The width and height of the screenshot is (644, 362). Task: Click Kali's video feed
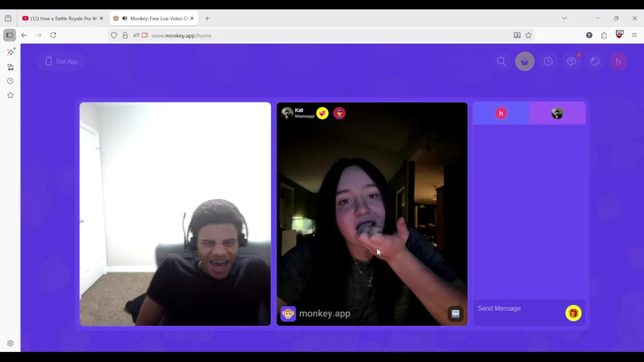pyautogui.click(x=372, y=214)
